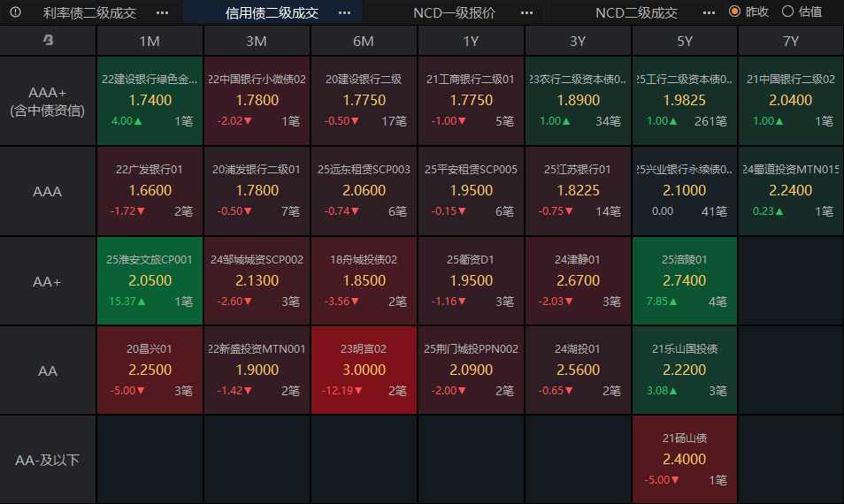Open the 23农行二级资本债 cell

[578, 101]
